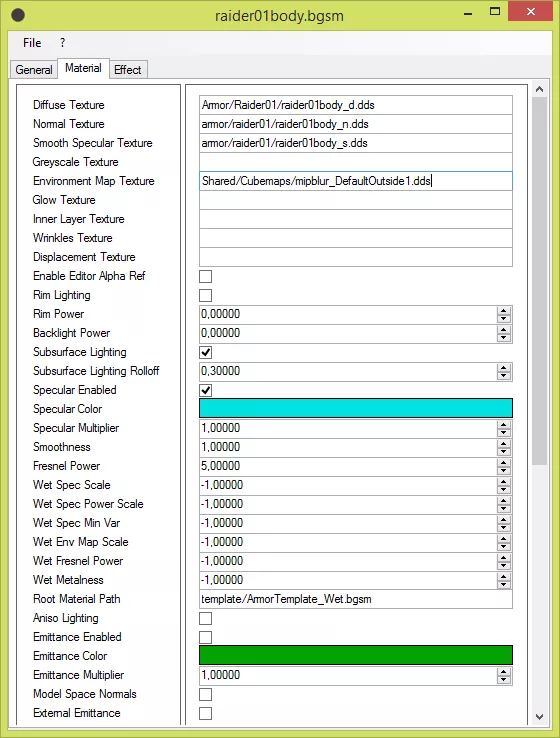Screen dimensions: 560x738
Task: Switch to the General tab
Action: coord(34,70)
